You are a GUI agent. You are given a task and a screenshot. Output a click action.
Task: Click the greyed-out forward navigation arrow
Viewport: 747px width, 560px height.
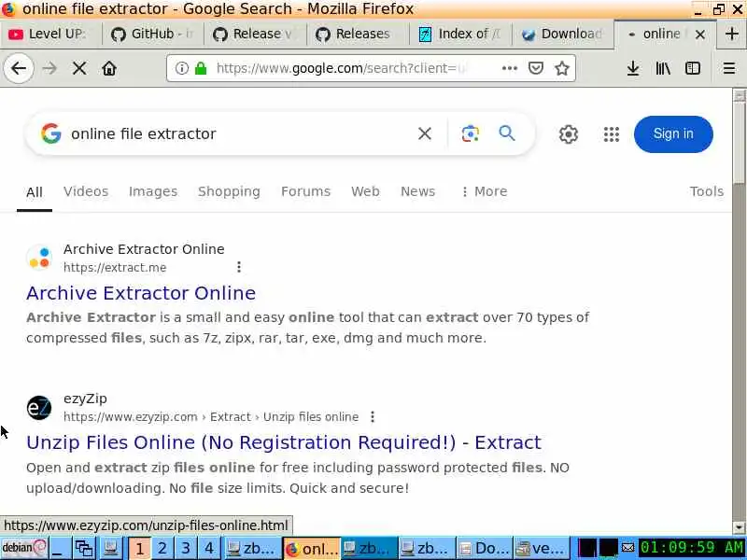coord(49,68)
